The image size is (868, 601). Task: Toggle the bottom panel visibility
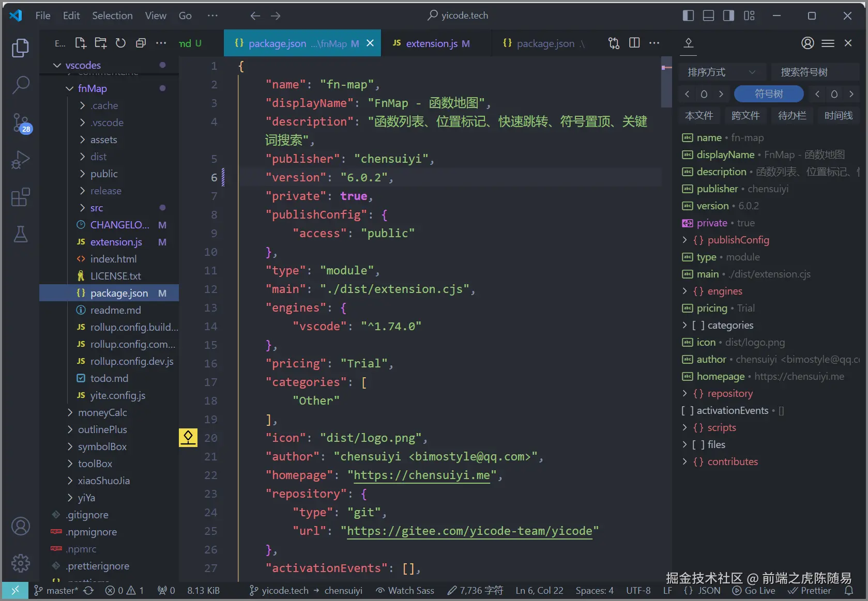(708, 16)
